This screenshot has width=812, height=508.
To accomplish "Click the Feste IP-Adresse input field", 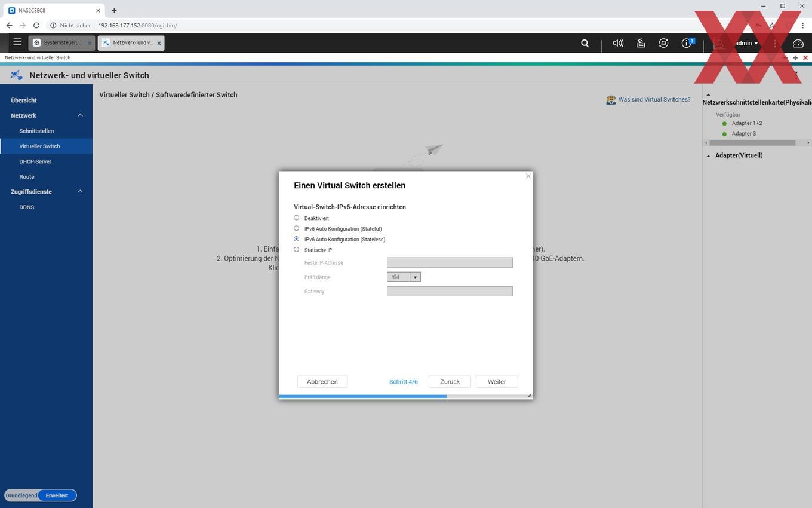I will coord(450,262).
